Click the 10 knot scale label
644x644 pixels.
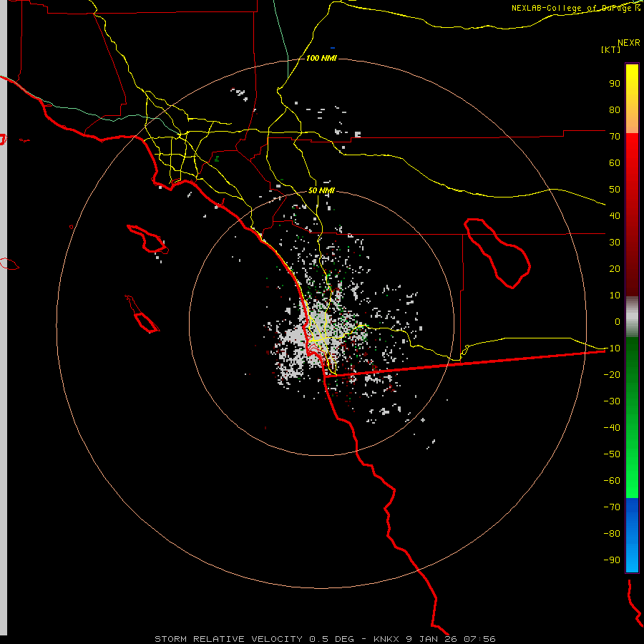[x=615, y=296]
